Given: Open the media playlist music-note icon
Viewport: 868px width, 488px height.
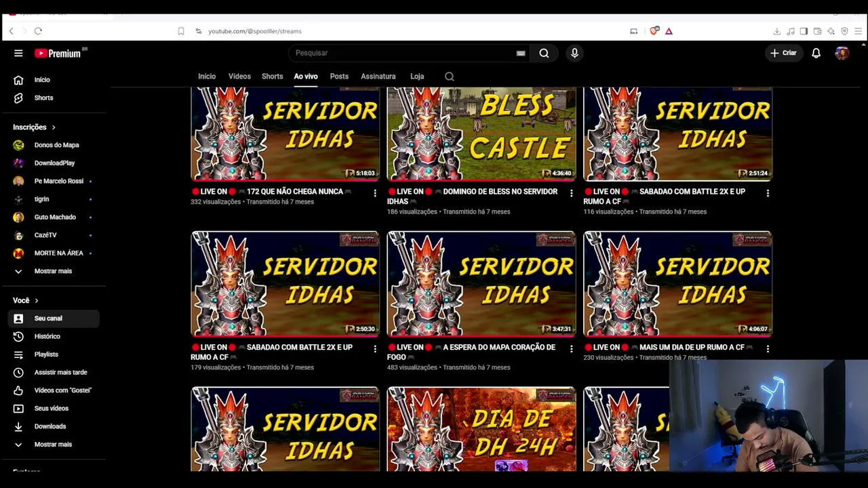Looking at the screenshot, I should tap(790, 31).
